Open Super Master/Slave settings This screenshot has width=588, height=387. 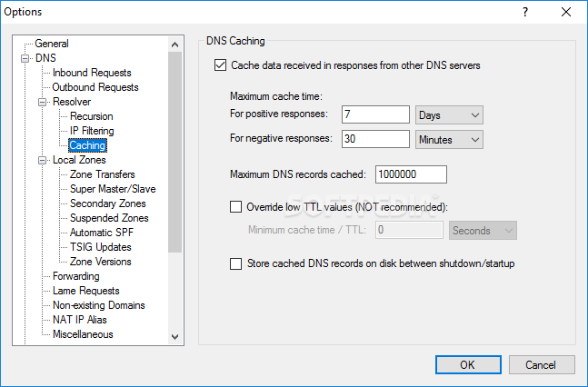coord(113,189)
